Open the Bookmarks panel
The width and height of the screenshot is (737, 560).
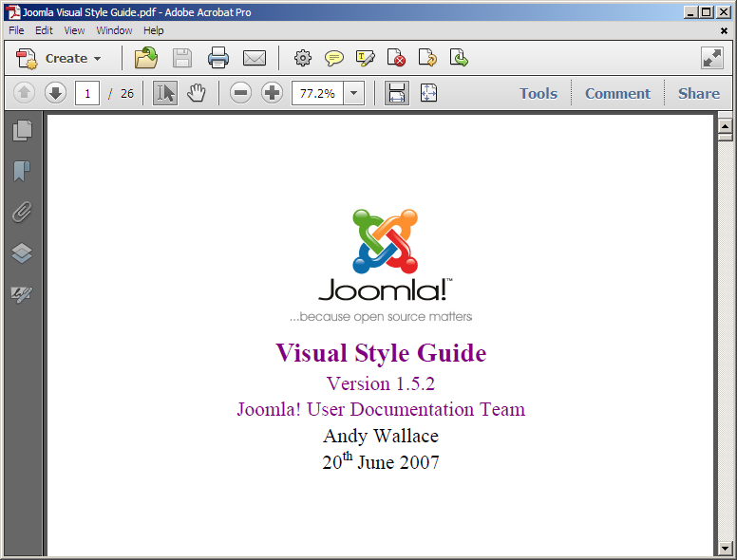(22, 171)
